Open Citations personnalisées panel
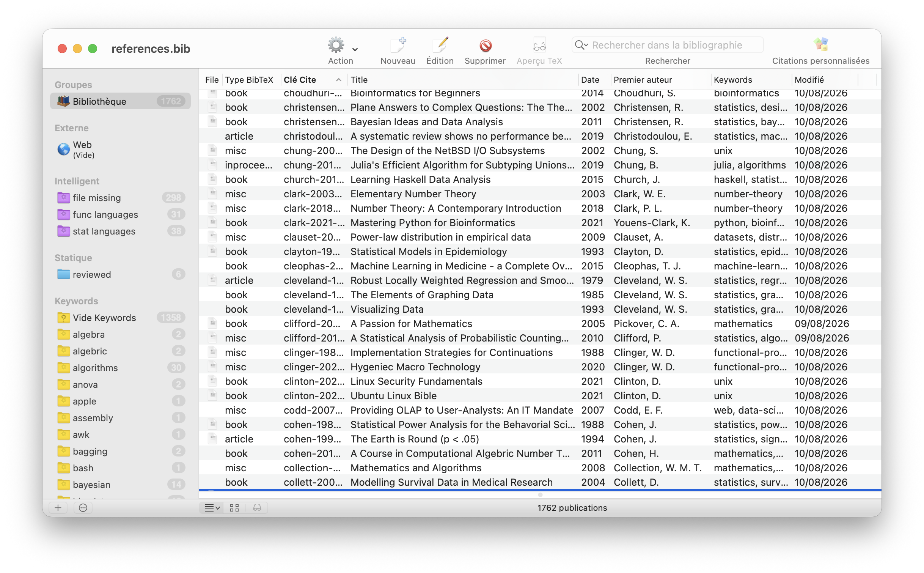The width and height of the screenshot is (924, 573). pyautogui.click(x=820, y=45)
